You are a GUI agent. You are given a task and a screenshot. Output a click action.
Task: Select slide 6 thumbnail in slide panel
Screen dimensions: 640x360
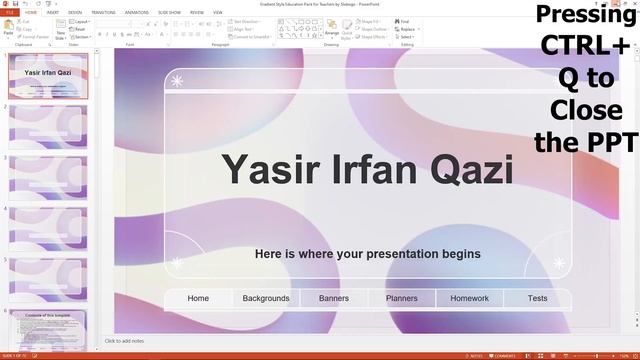click(x=48, y=330)
